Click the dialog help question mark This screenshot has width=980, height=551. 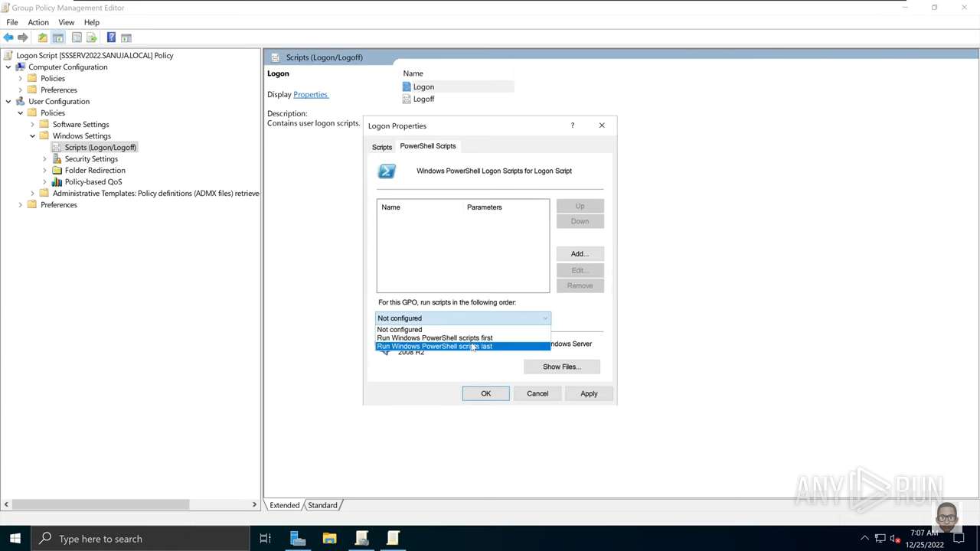(x=572, y=126)
